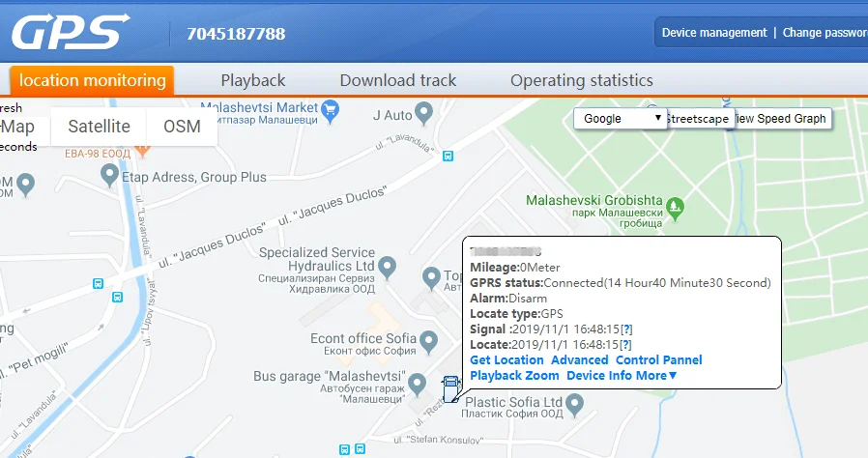Click bus stop icon on Lavandula street
Image resolution: width=868 pixels, height=458 pixels.
(x=448, y=156)
